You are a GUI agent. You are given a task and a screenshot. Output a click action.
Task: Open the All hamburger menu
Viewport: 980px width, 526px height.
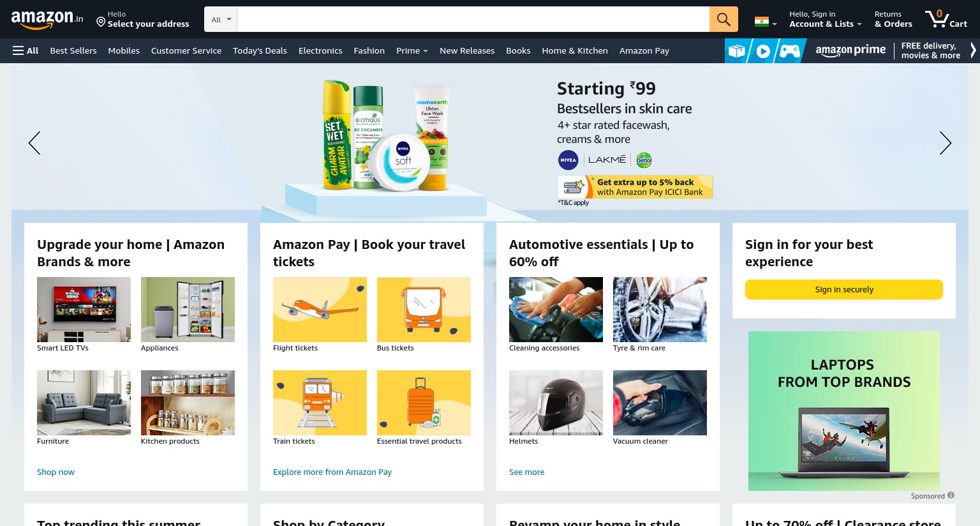pos(26,50)
